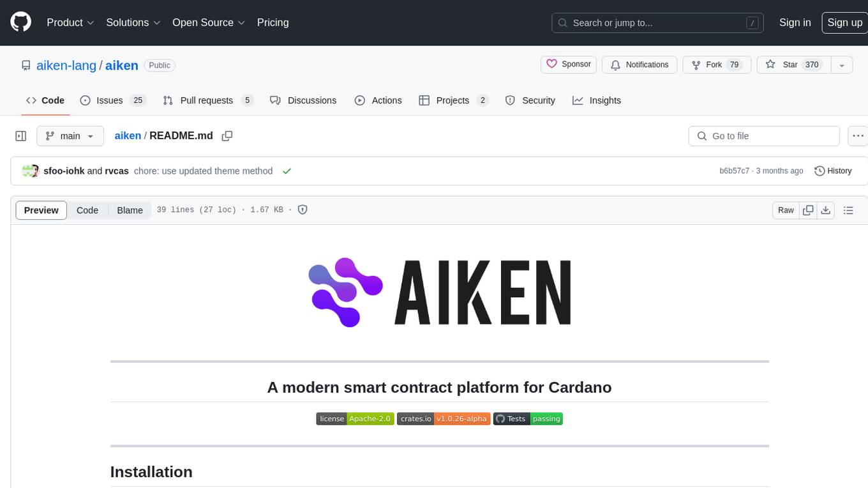Image resolution: width=868 pixels, height=488 pixels.
Task: Switch to the Security tab
Action: pyautogui.click(x=530, y=100)
